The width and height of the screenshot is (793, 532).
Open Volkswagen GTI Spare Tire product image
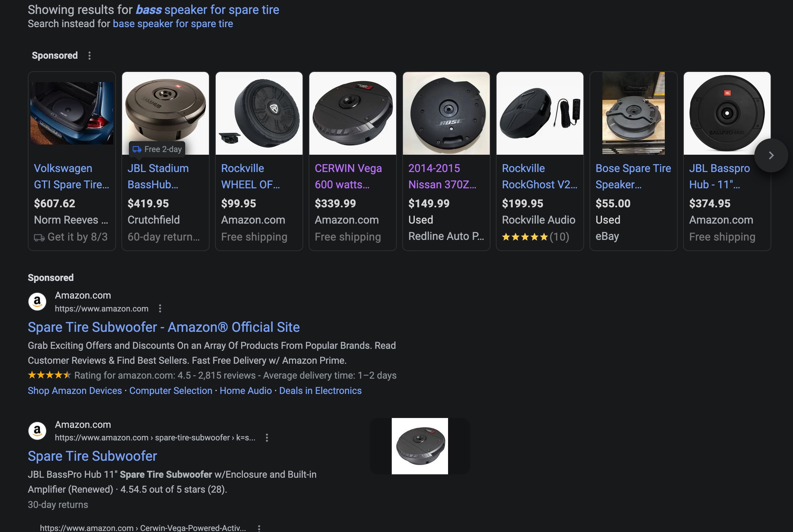point(72,113)
